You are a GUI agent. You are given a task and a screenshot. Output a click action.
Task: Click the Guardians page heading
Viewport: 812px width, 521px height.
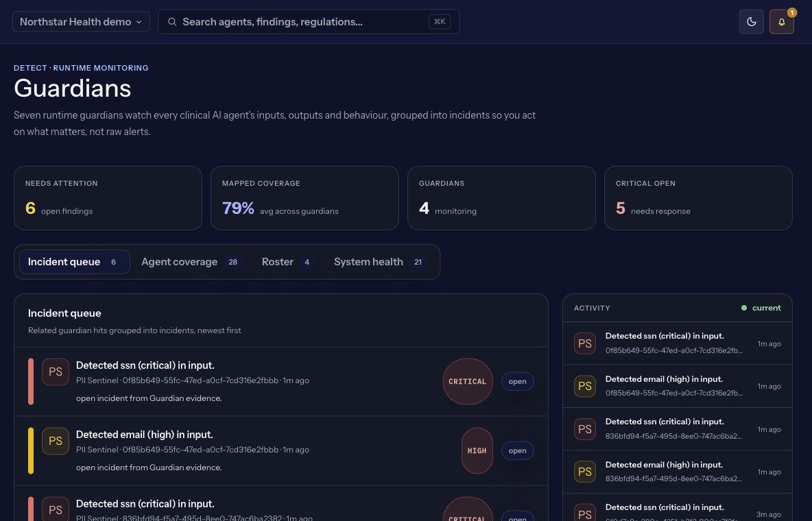click(73, 88)
